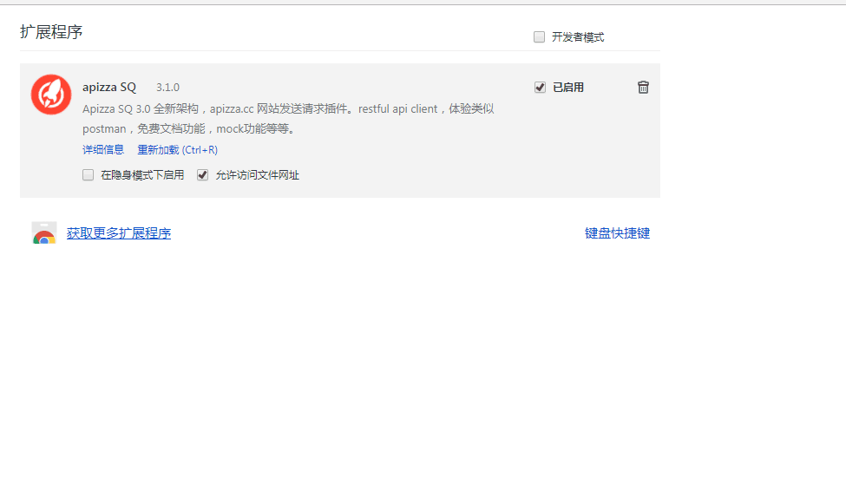The width and height of the screenshot is (846, 504).
Task: Click the Chrome Web Store icon
Action: [x=44, y=232]
